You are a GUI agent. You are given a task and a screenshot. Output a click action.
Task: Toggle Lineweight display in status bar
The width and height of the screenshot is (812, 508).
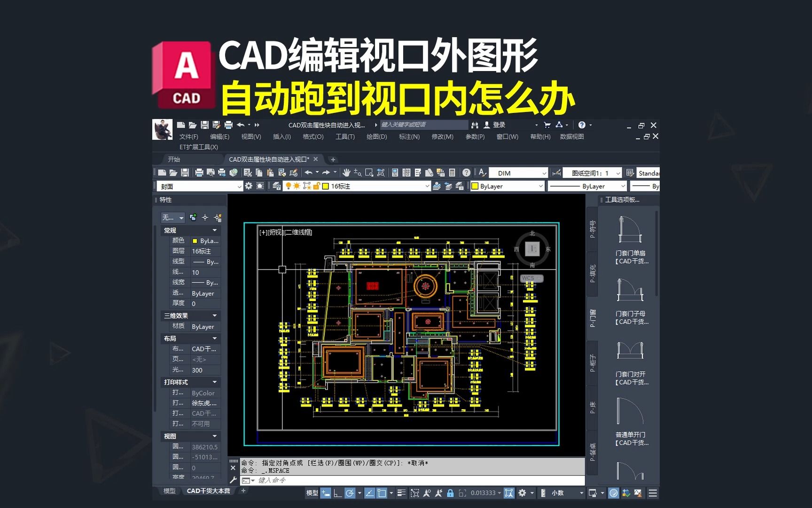pos(401,493)
